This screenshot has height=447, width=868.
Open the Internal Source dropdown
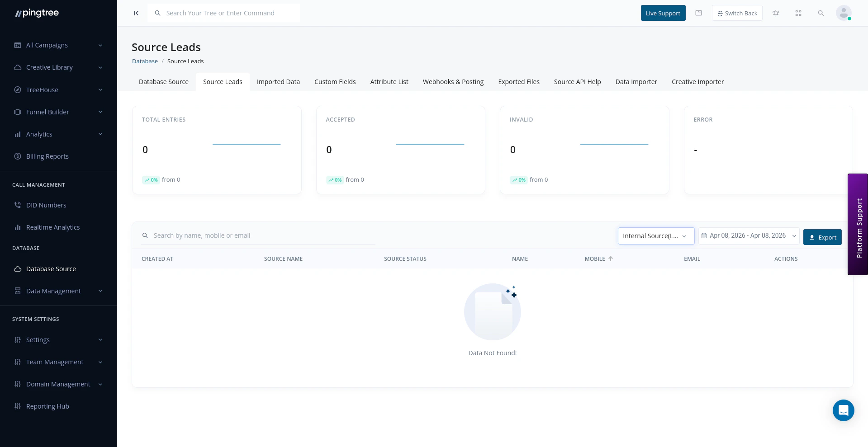pos(656,235)
